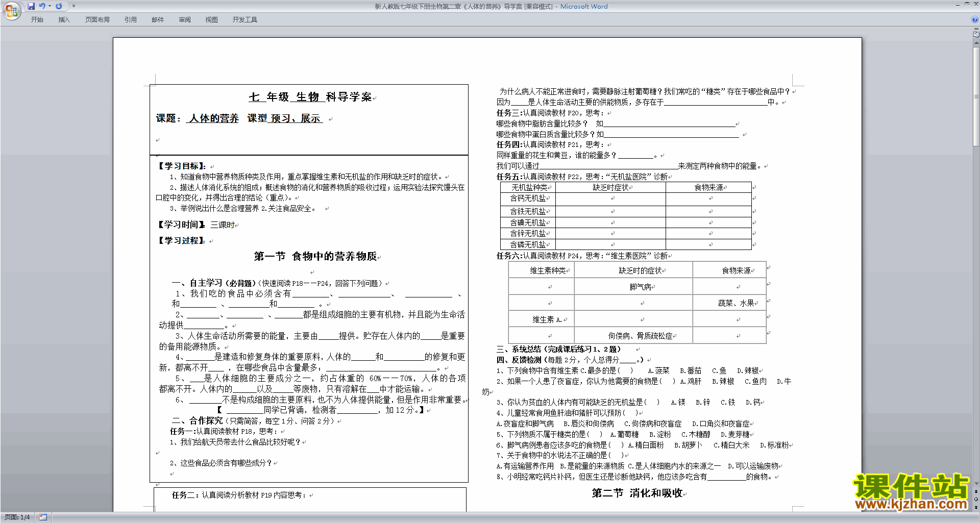Image resolution: width=980 pixels, height=523 pixels.
Task: Redo the last action in the quick access toolbar
Action: click(x=59, y=6)
